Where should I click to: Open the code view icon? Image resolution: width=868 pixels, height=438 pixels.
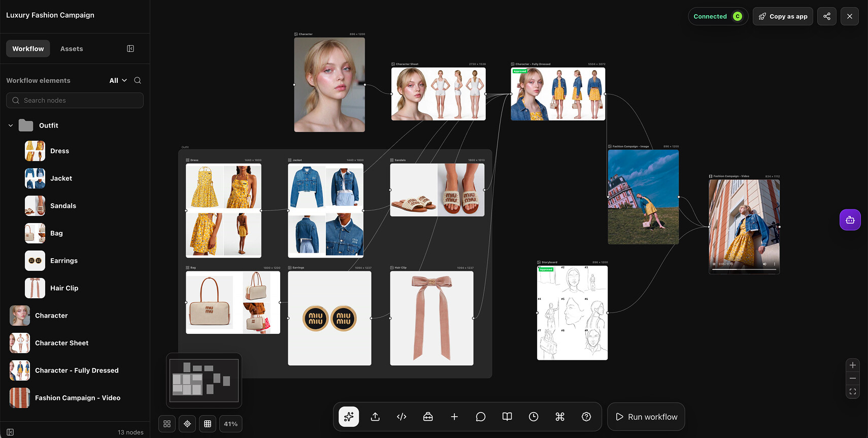point(402,417)
